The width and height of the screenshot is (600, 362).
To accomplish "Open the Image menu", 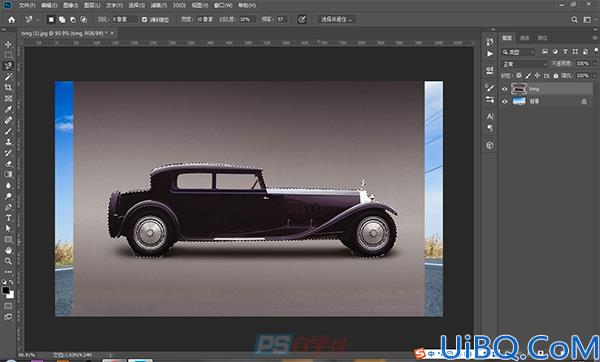I will pyautogui.click(x=70, y=5).
